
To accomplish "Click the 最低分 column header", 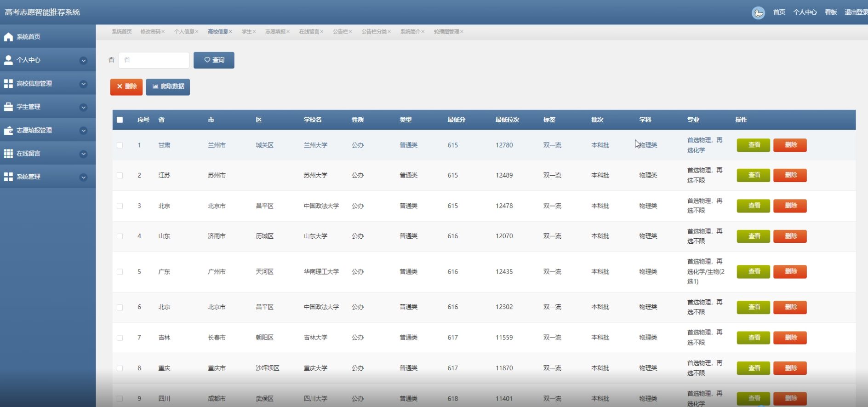I will 457,120.
